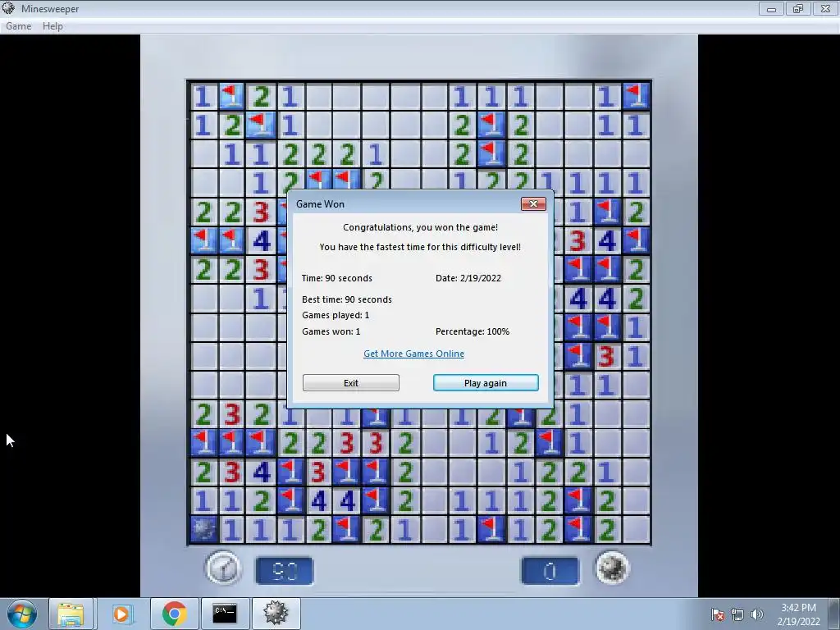This screenshot has height=630, width=840.
Task: Click the 1 in board's top-left corner
Action: click(x=203, y=97)
